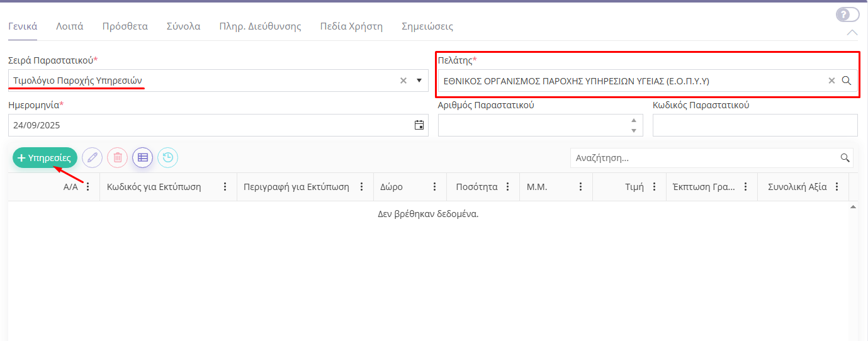Screen dimensions: 868x341
Task: Expand the Σειρά Παραστατικού dropdown arrow
Action: point(419,81)
